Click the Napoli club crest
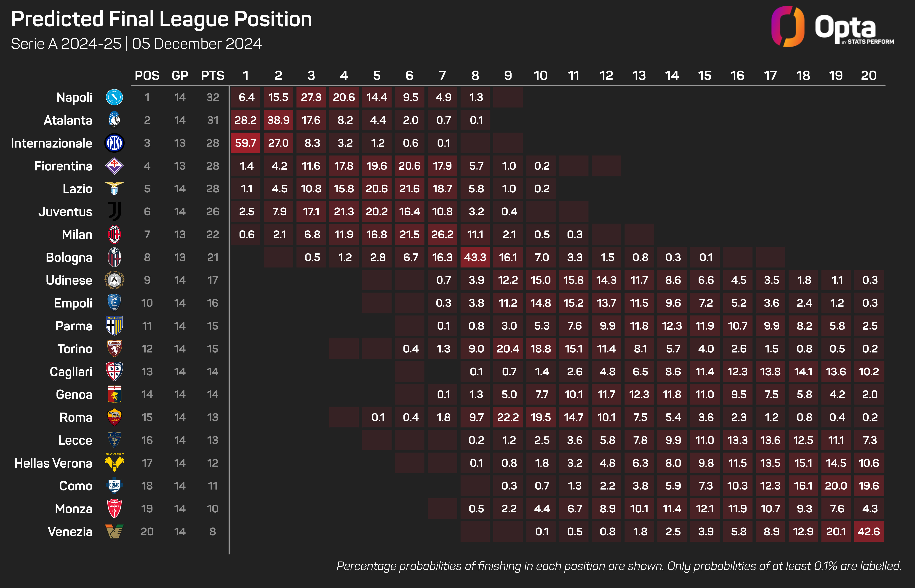 114,97
